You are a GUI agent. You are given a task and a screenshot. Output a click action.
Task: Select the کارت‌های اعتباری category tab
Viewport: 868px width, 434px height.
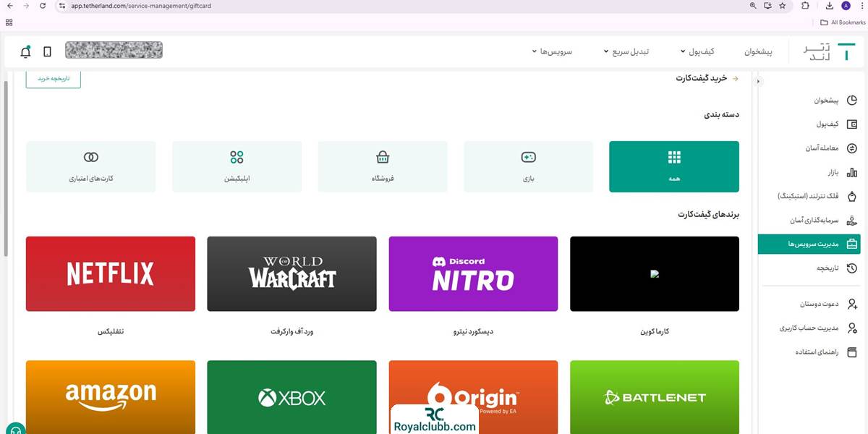pyautogui.click(x=91, y=166)
